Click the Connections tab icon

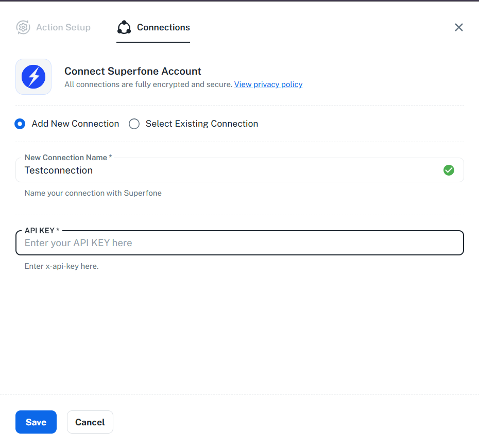click(x=124, y=27)
